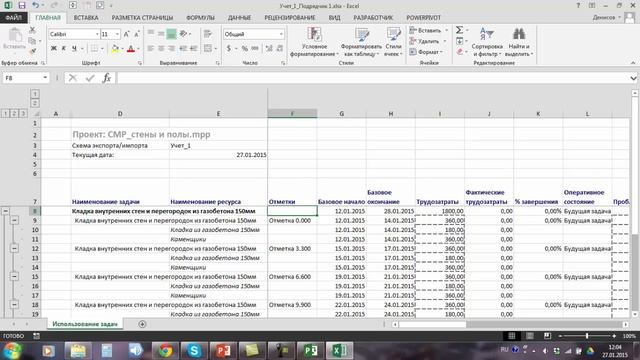Open the number format (Общий) dropdown

coord(281,34)
